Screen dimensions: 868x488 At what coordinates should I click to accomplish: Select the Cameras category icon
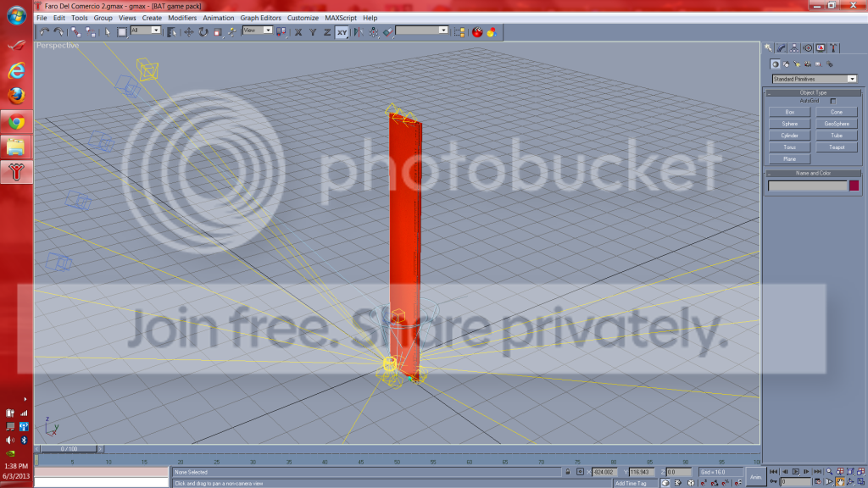pos(808,64)
